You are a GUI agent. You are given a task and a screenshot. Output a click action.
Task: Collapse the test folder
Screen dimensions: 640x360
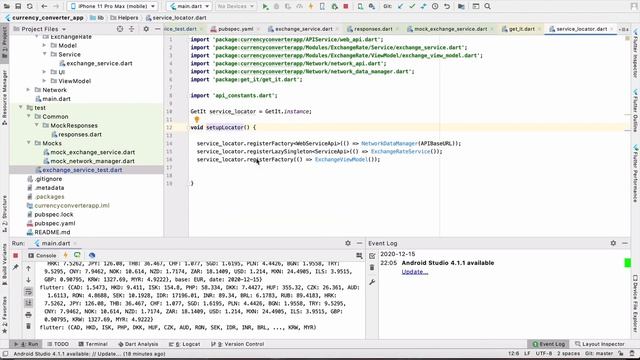[x=20, y=108]
